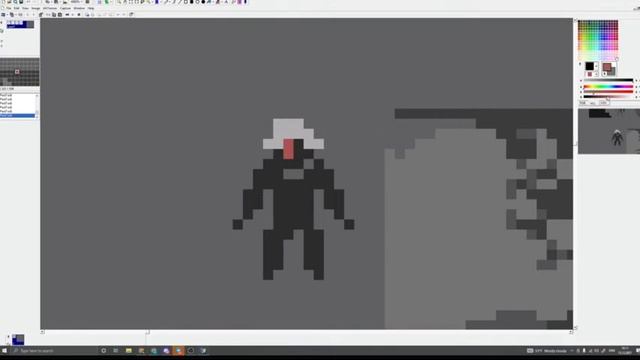
Task: Open File Explorer from the taskbar
Action: [129, 351]
